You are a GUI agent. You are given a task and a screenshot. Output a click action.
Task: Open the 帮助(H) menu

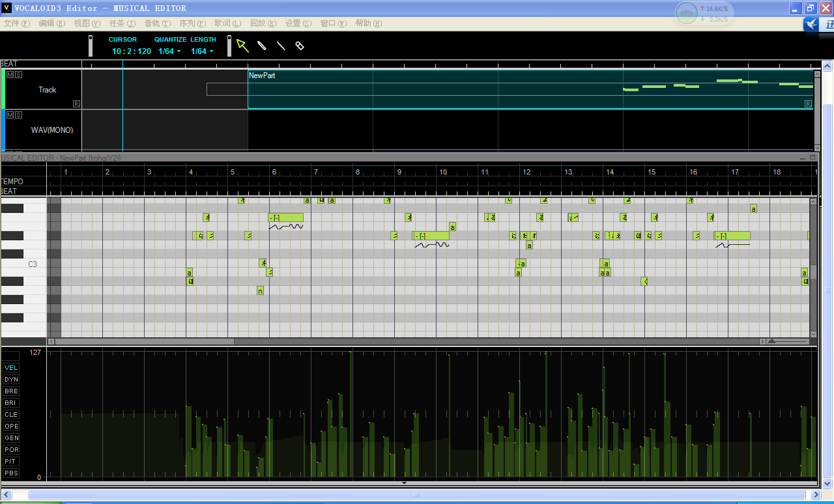(368, 23)
